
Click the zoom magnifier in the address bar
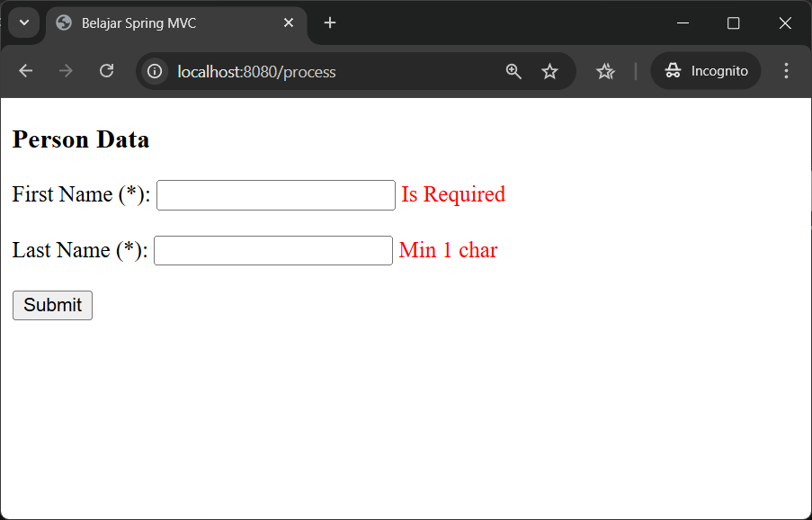[x=513, y=70]
